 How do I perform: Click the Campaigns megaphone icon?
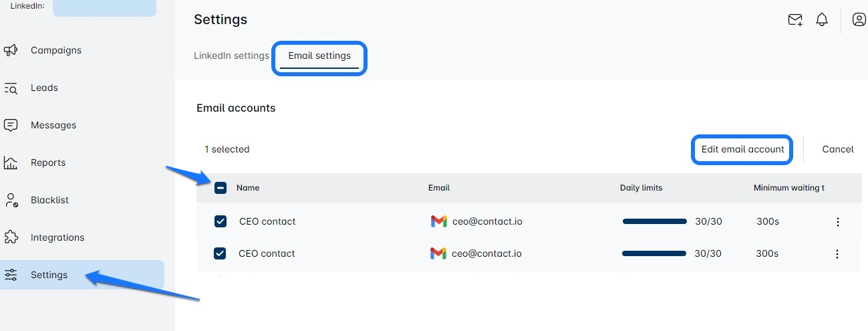point(11,50)
